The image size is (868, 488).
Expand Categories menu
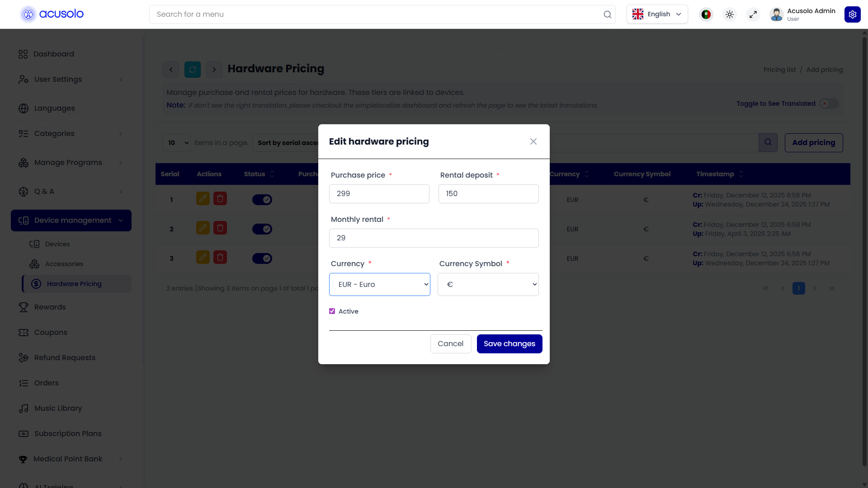point(71,134)
